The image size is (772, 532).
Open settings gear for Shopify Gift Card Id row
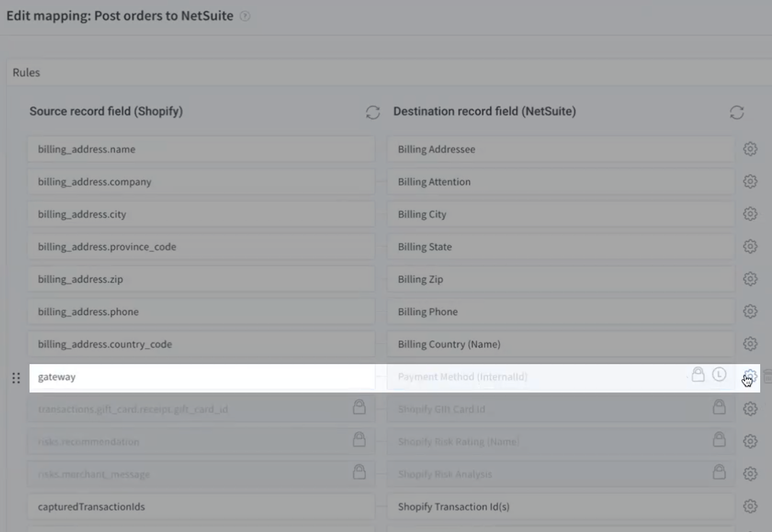click(750, 408)
